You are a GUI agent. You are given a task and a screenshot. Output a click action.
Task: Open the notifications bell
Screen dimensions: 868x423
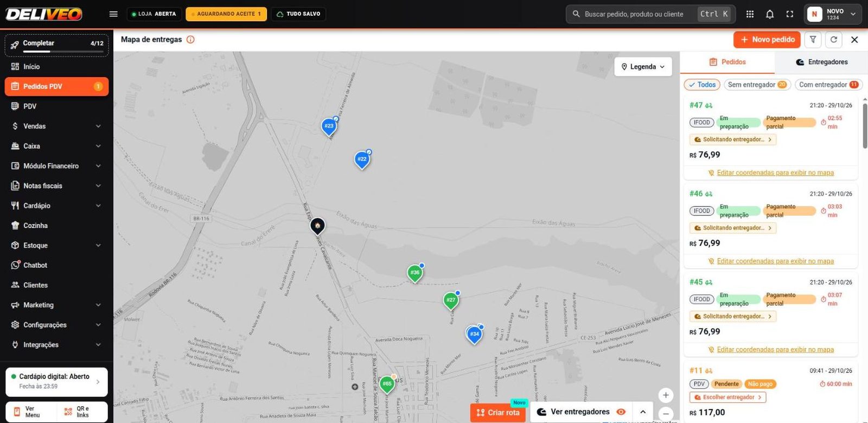click(770, 14)
